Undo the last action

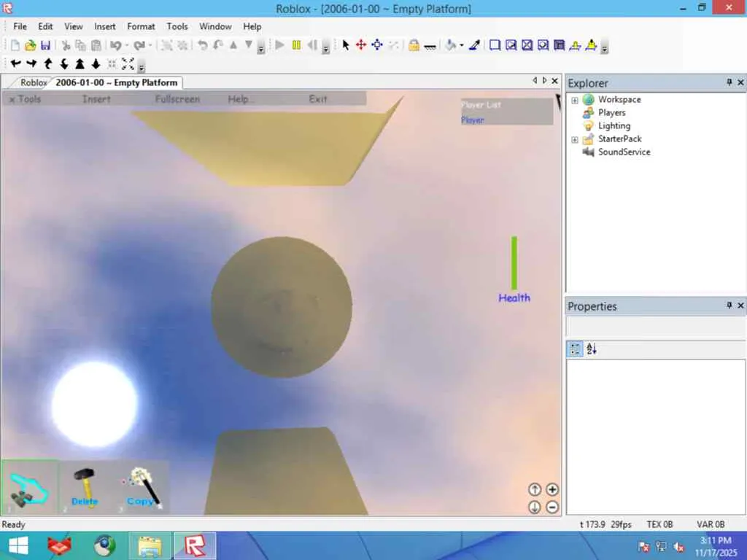pyautogui.click(x=116, y=45)
